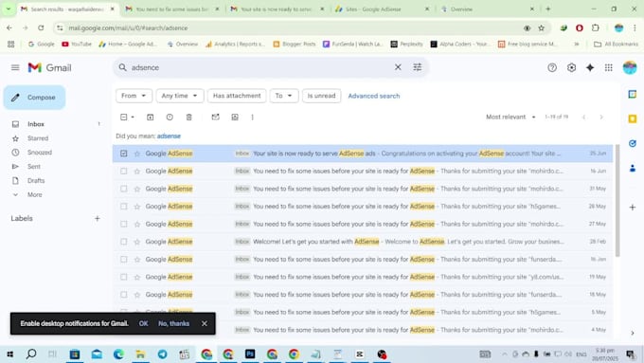The height and width of the screenshot is (363, 644).
Task: Open the To filter dropdown
Action: [x=284, y=96]
